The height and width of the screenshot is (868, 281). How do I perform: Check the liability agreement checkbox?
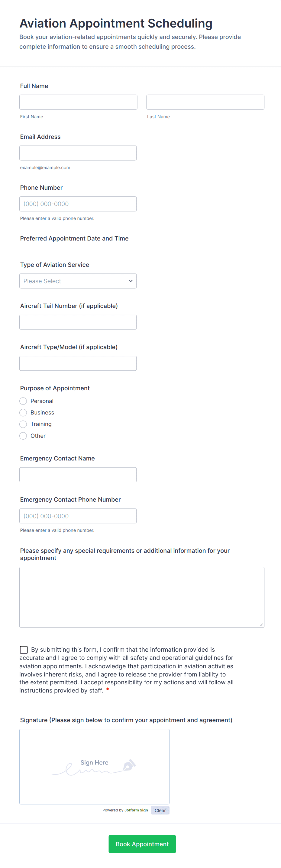pos(24,650)
